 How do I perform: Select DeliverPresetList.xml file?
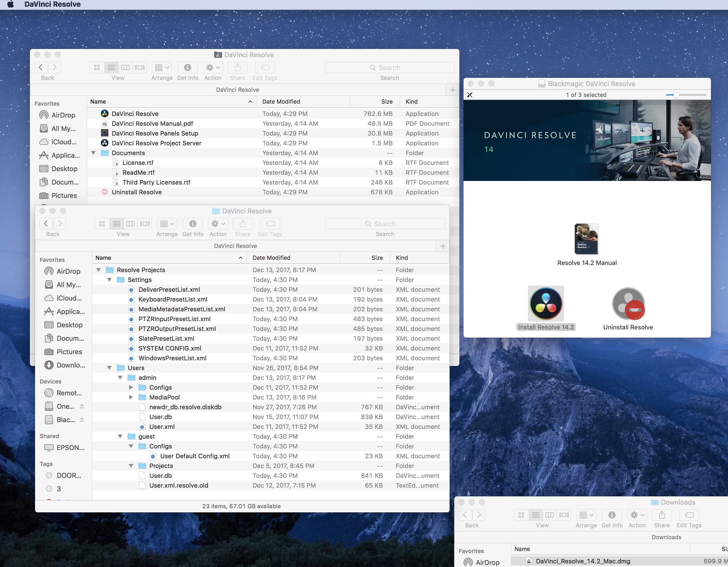(271, 290)
